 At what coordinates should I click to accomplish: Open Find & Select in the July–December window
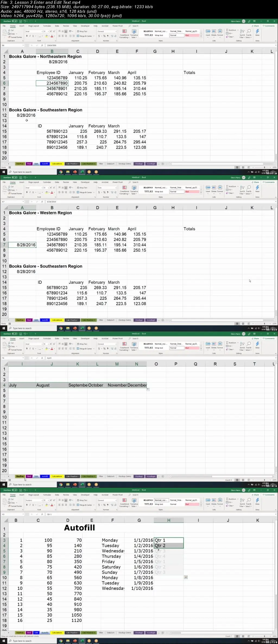(248, 346)
